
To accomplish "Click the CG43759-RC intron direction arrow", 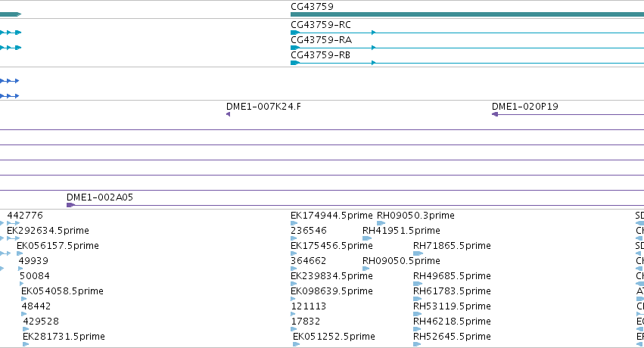I will pos(373,33).
